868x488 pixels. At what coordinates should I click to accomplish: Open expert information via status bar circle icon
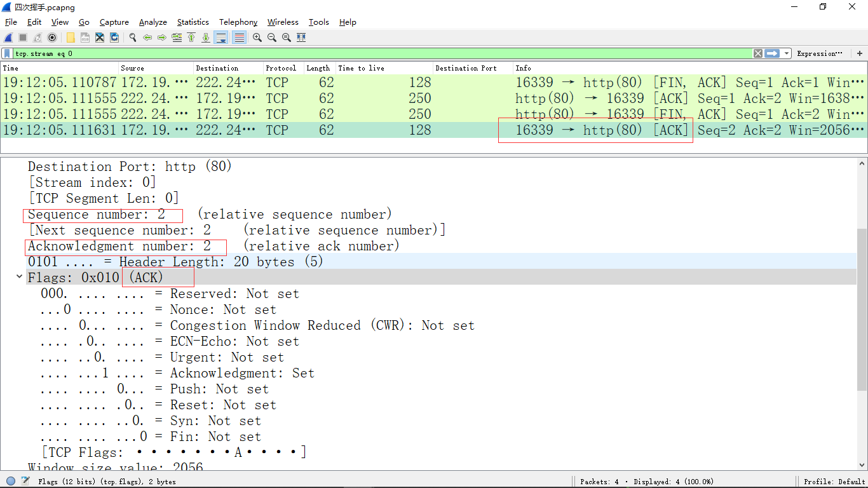click(x=11, y=482)
